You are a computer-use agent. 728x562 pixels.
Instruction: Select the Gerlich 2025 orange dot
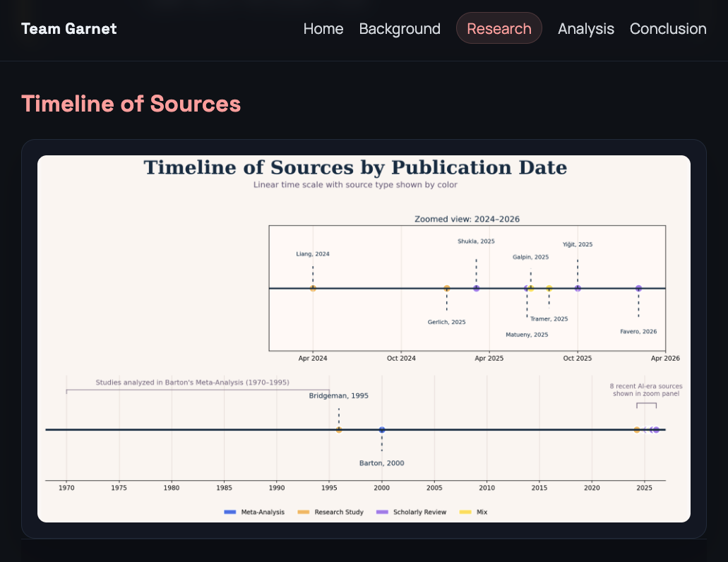point(447,288)
